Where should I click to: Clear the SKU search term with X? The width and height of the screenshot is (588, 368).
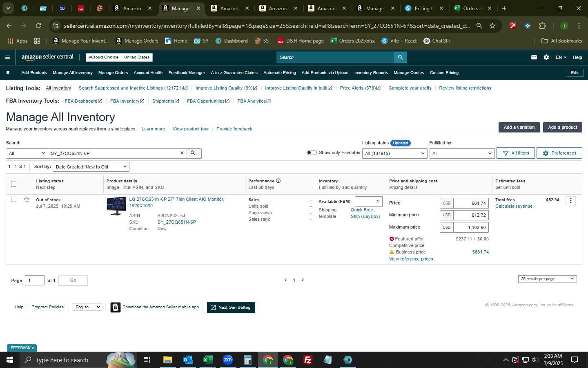182,153
